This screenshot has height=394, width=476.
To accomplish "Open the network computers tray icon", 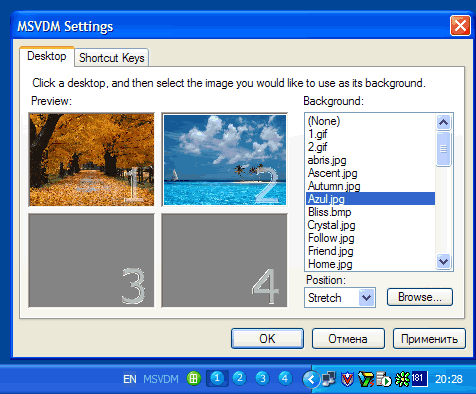I will (329, 379).
